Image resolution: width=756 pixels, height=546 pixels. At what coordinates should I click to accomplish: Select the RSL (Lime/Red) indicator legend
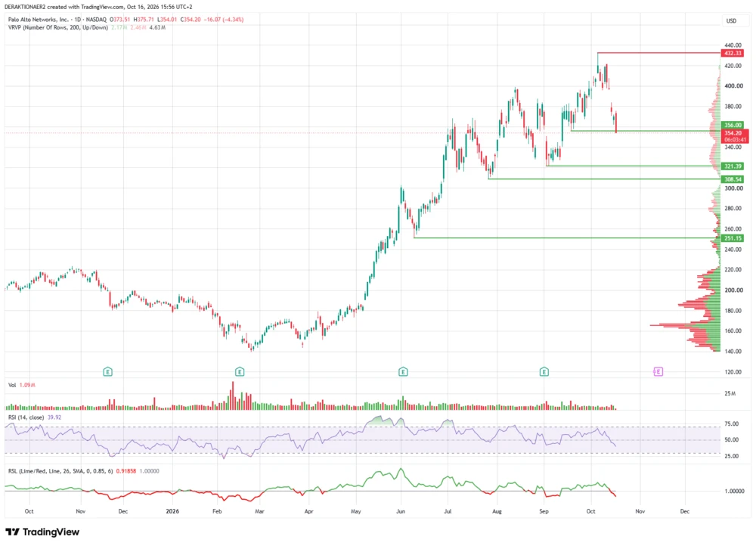coord(60,471)
